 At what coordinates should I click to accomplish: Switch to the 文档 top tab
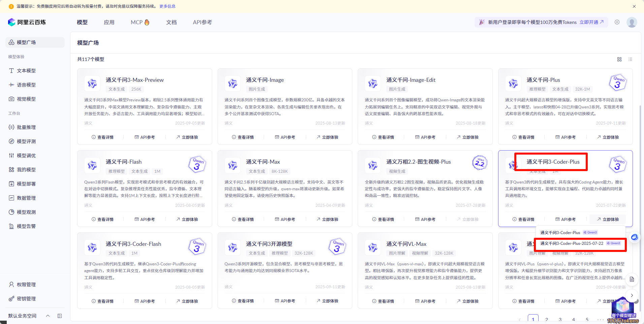click(x=171, y=22)
